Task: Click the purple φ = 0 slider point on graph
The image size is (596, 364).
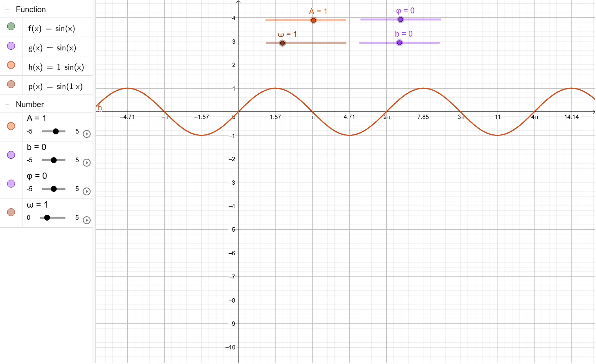Action: [400, 19]
